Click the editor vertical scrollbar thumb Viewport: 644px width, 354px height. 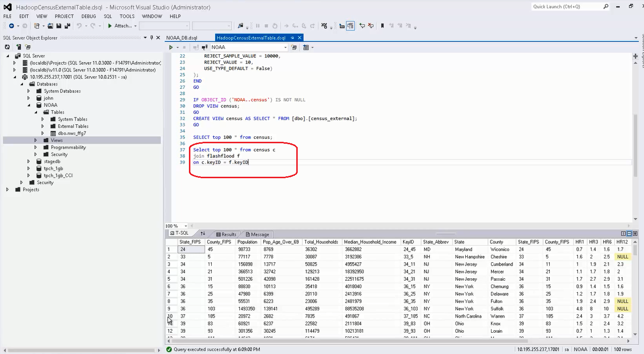634,145
